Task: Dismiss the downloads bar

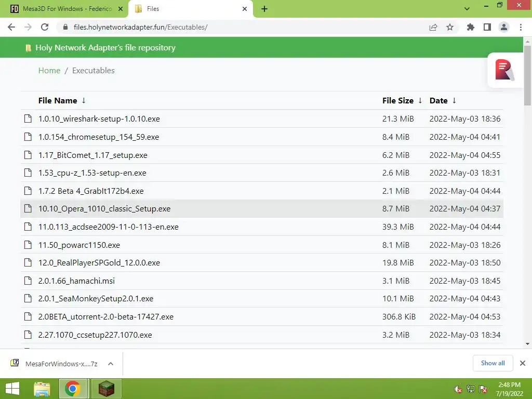Action: (x=523, y=363)
